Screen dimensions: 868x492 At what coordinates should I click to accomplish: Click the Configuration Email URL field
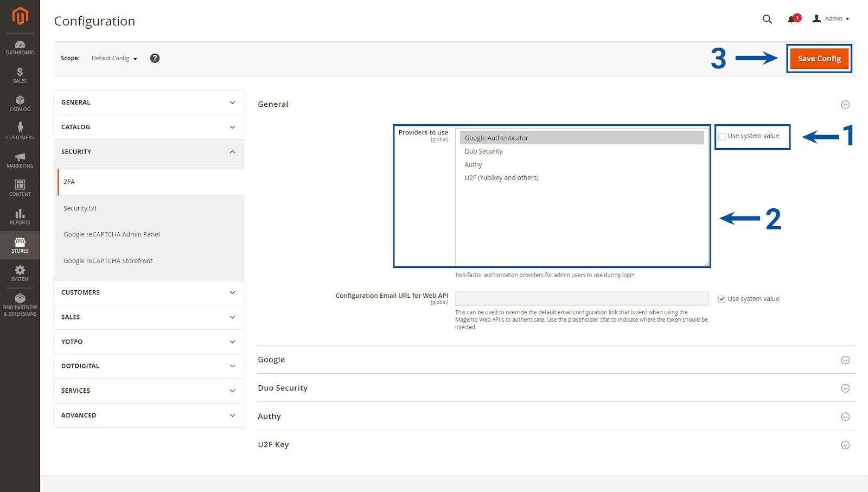[x=582, y=298]
